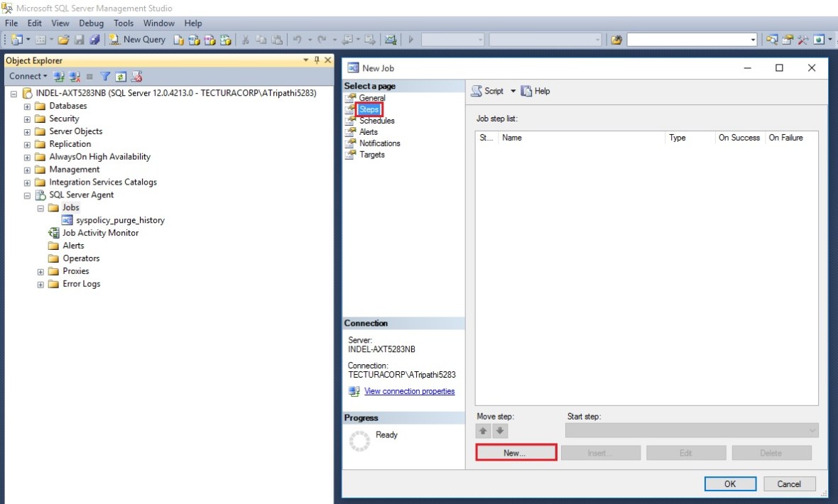Collapse the SQL Server Agent node
Viewport: 838px width, 504px height.
click(28, 195)
